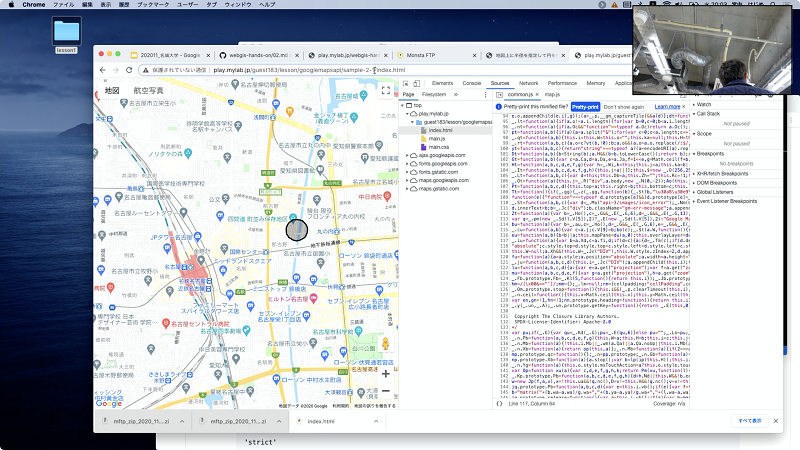
Task: Open the Sources panel three-dot options menu
Action: pyautogui.click(x=485, y=94)
